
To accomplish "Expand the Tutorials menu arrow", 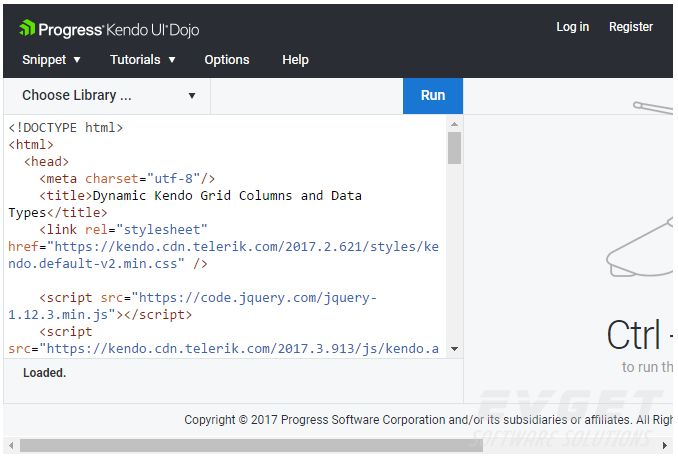I will [x=172, y=60].
